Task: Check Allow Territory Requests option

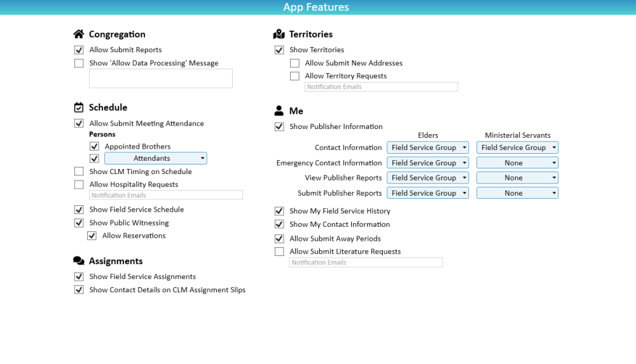Action: (x=294, y=76)
